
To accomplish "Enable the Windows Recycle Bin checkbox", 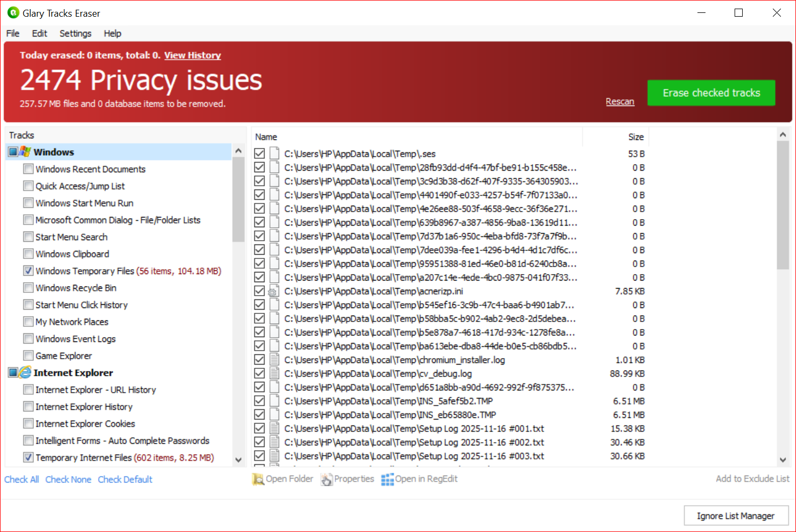I will (29, 288).
